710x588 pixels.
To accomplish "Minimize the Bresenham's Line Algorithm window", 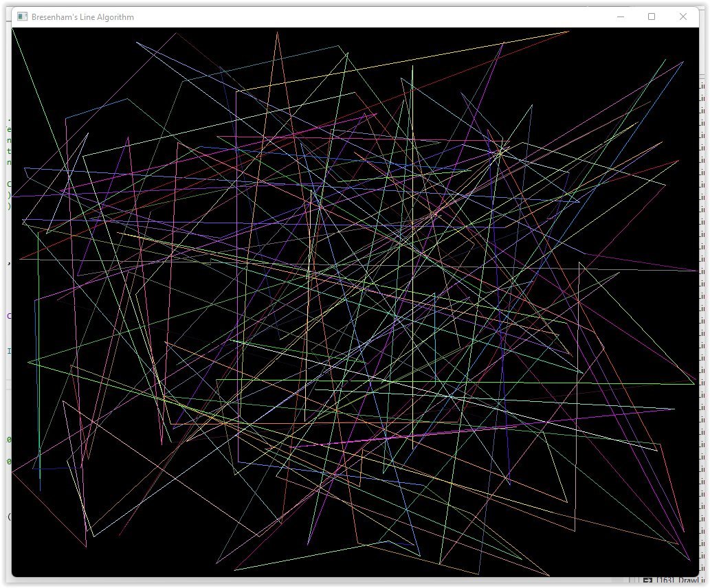I will (621, 16).
